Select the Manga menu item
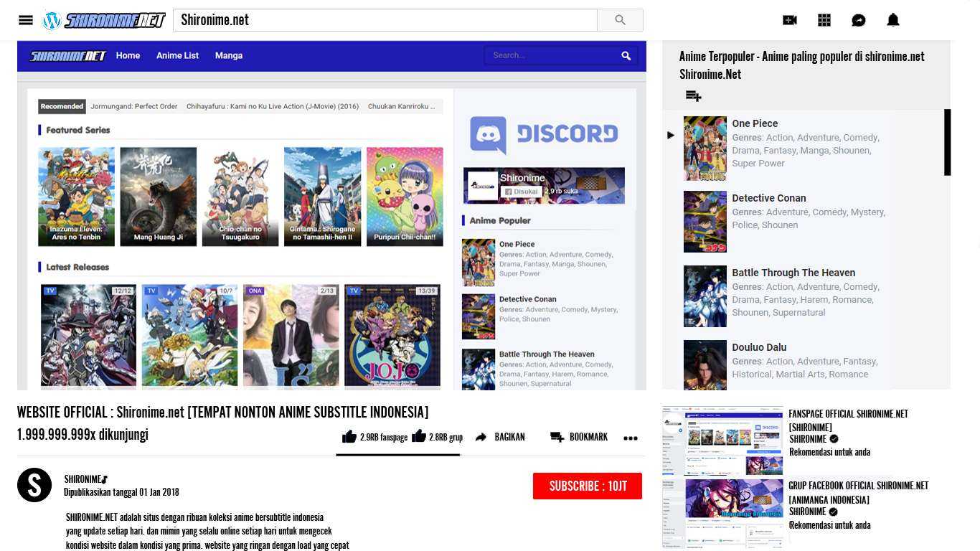This screenshot has height=551, width=980. (229, 55)
